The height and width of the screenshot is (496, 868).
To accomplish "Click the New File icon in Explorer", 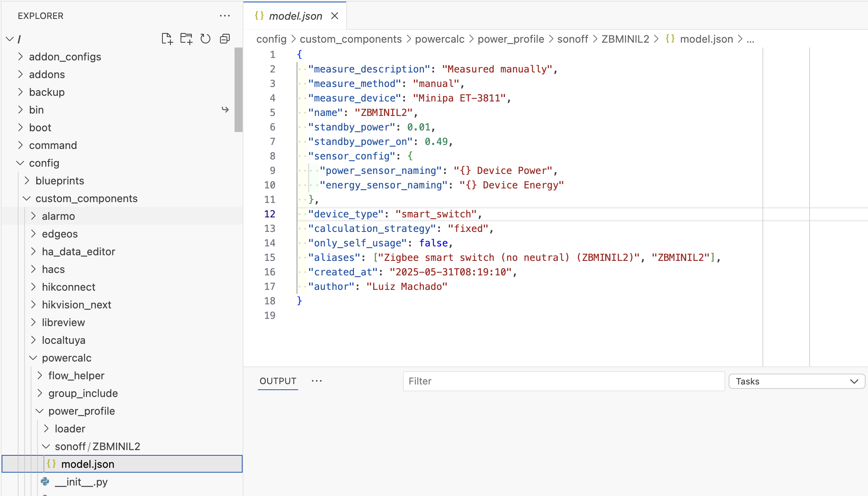I will pyautogui.click(x=167, y=39).
